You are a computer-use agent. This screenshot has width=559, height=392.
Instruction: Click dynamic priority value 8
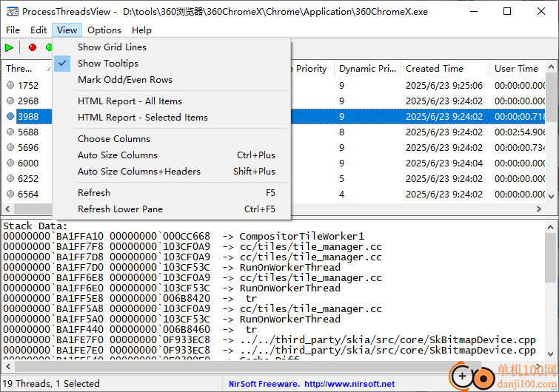tap(341, 132)
